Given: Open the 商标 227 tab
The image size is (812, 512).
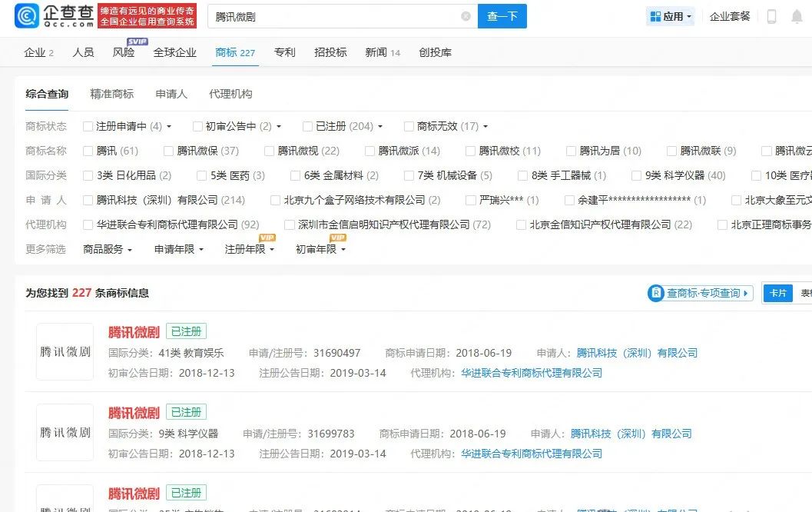Looking at the screenshot, I should pyautogui.click(x=235, y=52).
